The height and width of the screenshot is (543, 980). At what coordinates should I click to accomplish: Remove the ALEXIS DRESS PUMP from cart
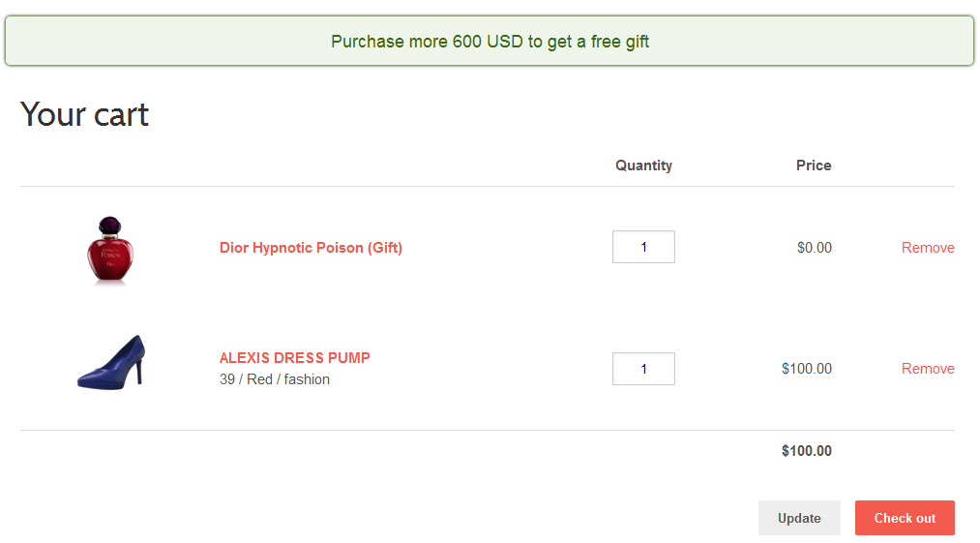click(x=928, y=369)
